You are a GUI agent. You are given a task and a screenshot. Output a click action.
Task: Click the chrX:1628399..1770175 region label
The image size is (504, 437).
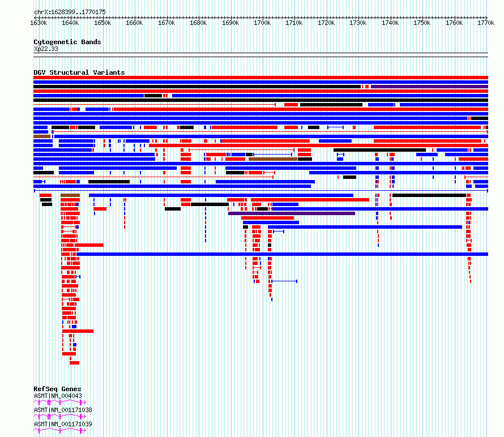(x=70, y=12)
